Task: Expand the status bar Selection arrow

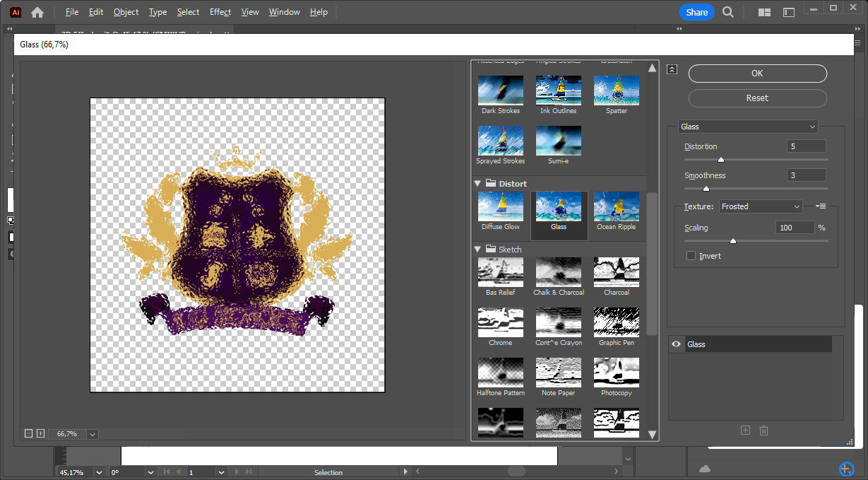Action: pos(405,472)
